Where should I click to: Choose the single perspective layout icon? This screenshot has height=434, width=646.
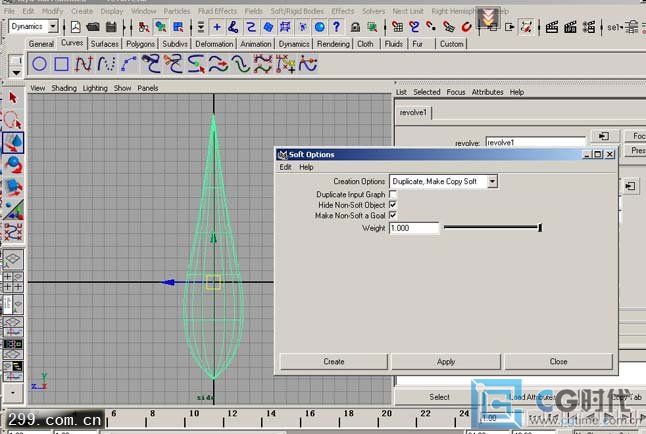[x=13, y=259]
